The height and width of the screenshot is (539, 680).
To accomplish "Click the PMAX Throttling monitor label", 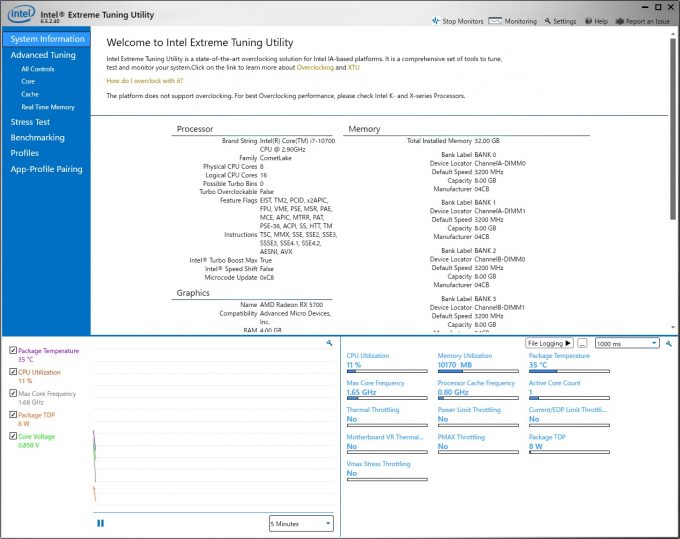I will (461, 437).
